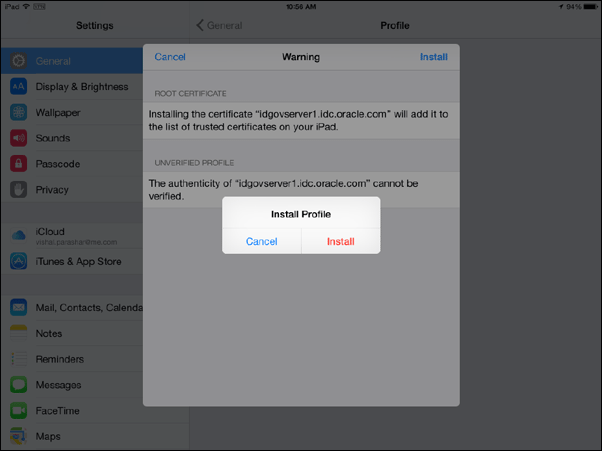
Task: Tap the Passcode lock icon
Action: (x=18, y=164)
